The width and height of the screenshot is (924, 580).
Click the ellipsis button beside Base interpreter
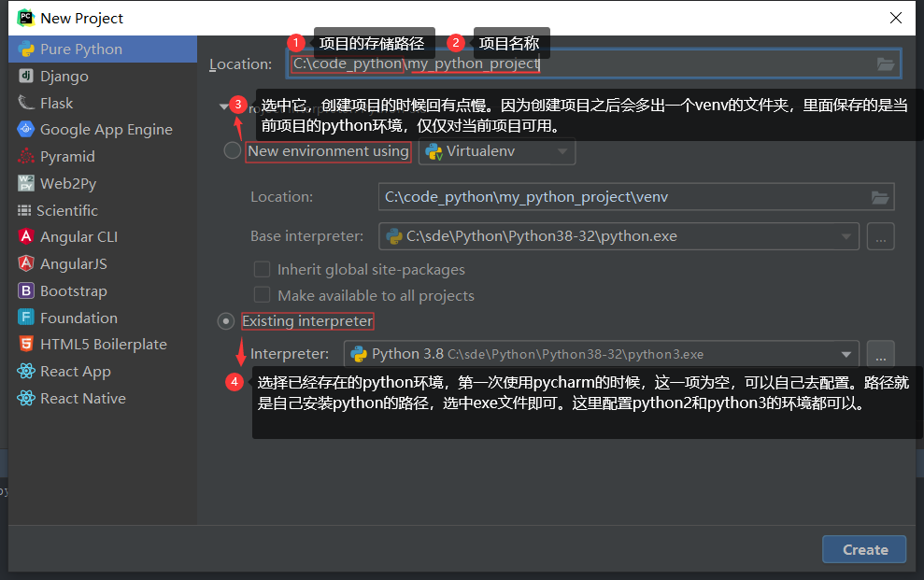click(880, 236)
